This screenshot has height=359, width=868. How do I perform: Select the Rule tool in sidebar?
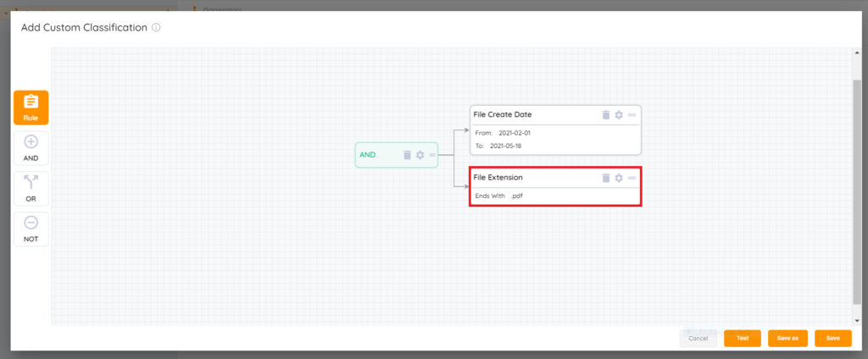click(x=31, y=108)
